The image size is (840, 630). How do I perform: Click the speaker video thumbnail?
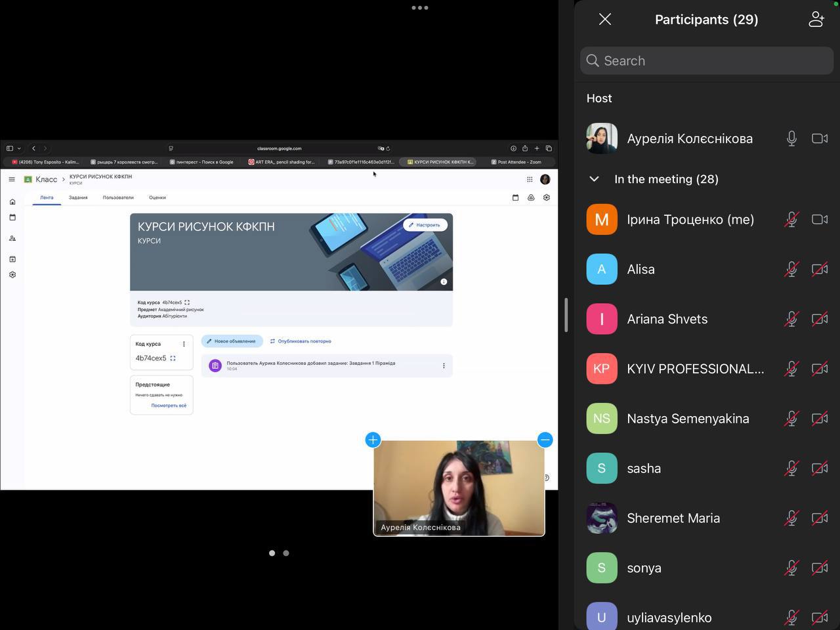[459, 488]
